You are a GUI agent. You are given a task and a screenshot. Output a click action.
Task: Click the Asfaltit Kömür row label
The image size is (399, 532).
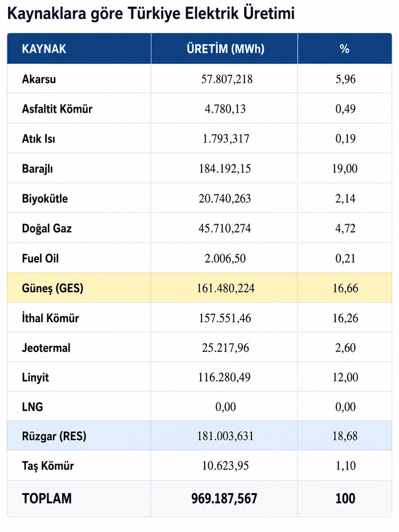[57, 109]
